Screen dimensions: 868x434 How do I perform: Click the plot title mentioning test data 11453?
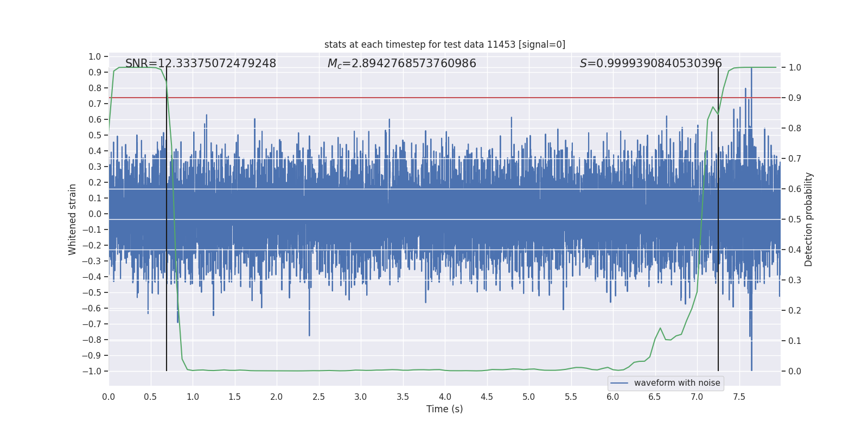[444, 44]
